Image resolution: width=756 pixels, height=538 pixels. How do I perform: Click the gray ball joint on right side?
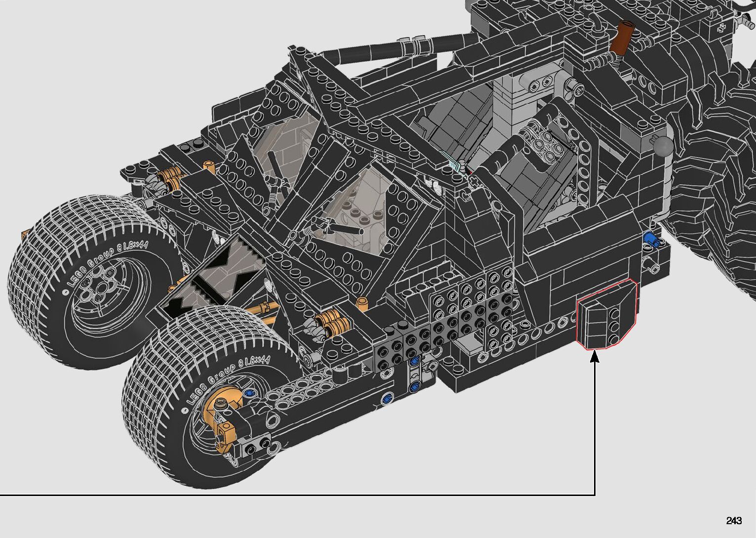tap(663, 146)
